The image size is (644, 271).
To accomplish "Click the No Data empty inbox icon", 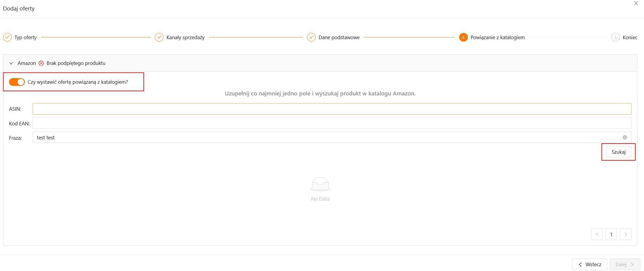I will tap(320, 184).
